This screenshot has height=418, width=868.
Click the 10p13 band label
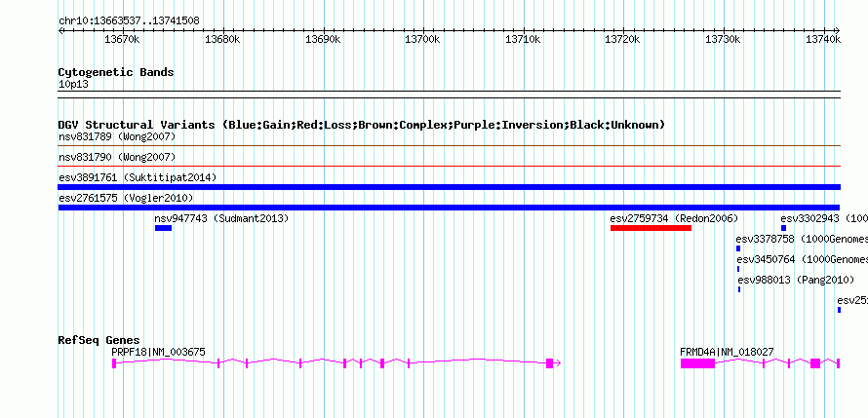pyautogui.click(x=73, y=85)
